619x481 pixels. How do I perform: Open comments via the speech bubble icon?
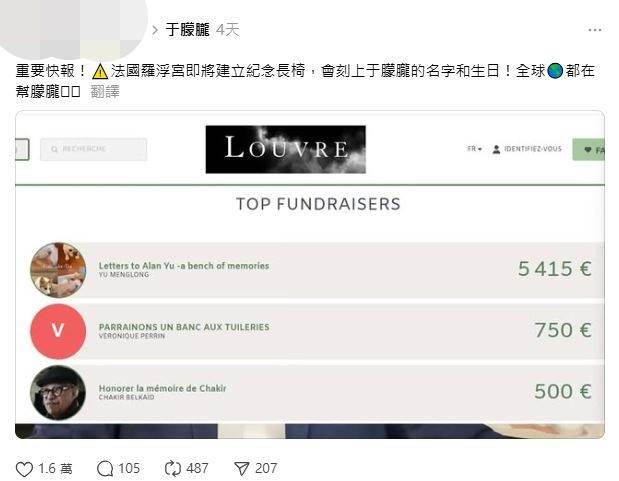pos(105,469)
